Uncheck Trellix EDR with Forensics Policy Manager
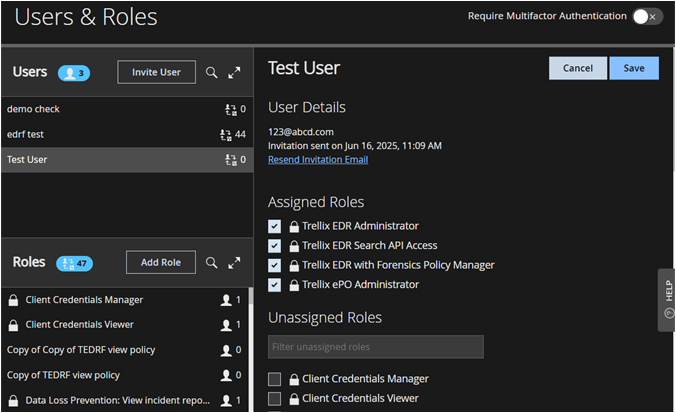The height and width of the screenshot is (413, 676). 274,266
